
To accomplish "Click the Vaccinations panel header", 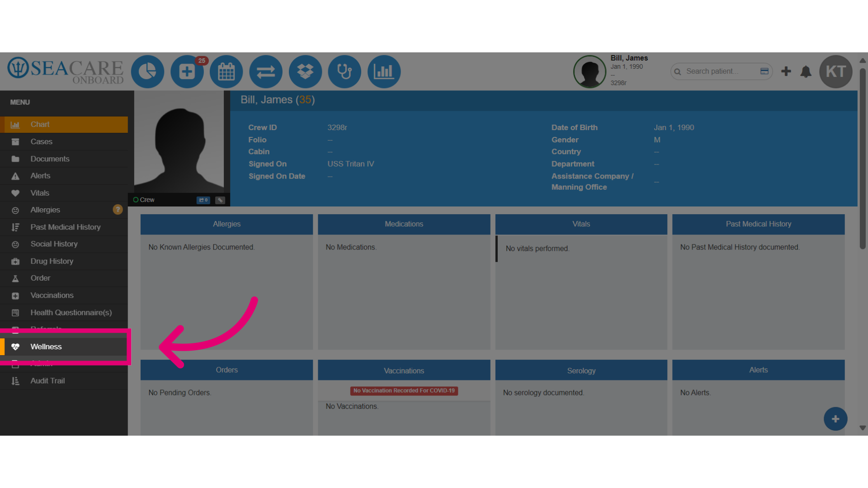I will point(404,371).
